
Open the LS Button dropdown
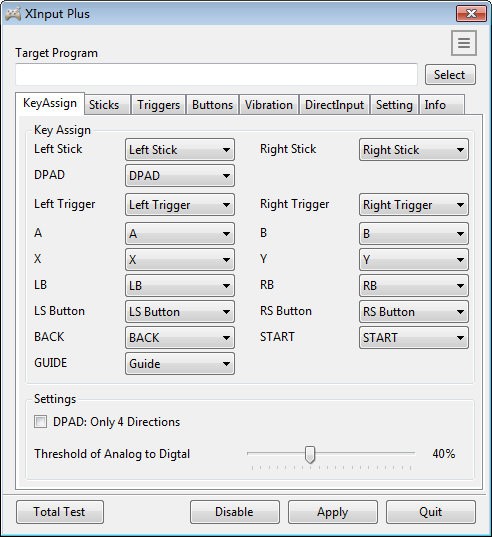pos(180,312)
